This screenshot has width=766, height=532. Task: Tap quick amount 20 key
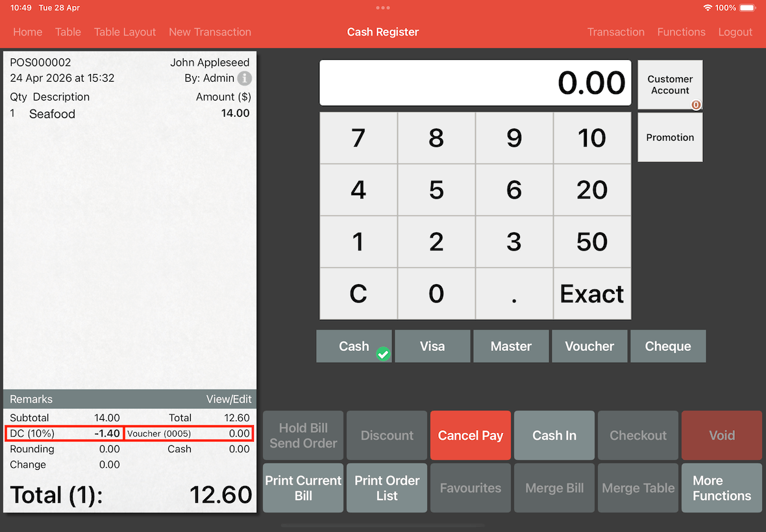[x=592, y=190]
